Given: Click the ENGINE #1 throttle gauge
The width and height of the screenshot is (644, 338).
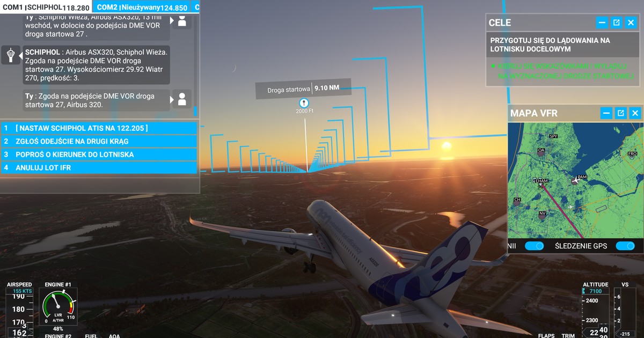Looking at the screenshot, I should coord(58,307).
